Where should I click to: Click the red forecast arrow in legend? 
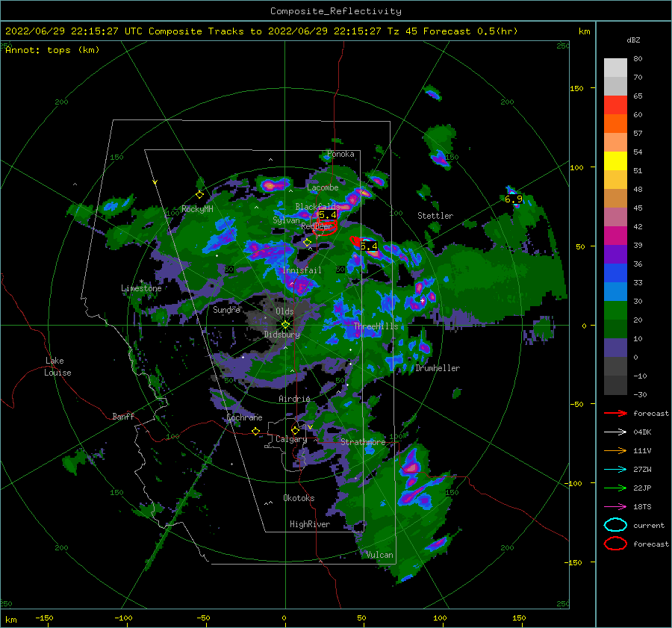point(615,413)
